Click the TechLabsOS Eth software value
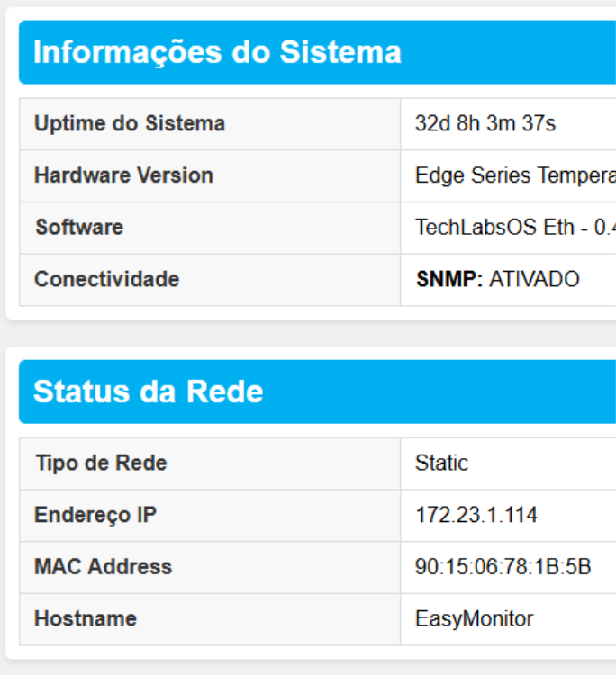Image resolution: width=616 pixels, height=675 pixels. [x=514, y=227]
